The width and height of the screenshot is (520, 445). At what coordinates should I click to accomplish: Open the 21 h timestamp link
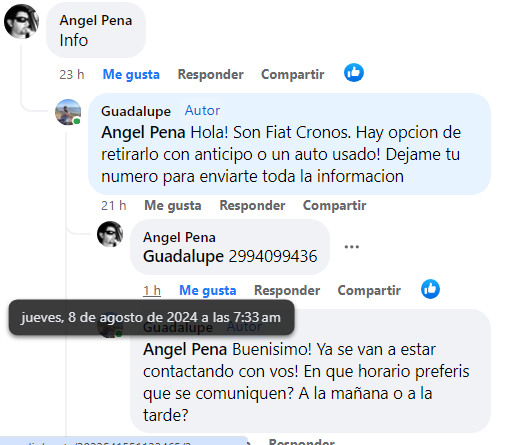[x=114, y=205]
